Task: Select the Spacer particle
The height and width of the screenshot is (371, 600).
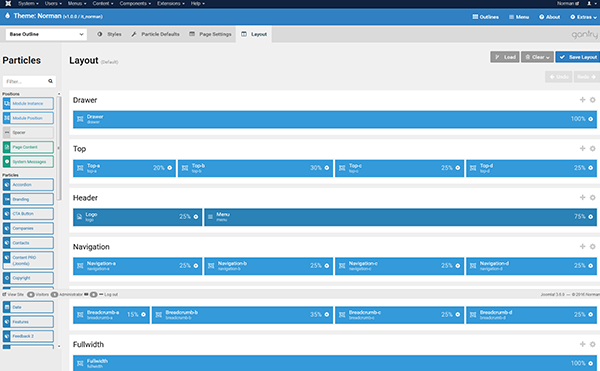Action: click(28, 133)
